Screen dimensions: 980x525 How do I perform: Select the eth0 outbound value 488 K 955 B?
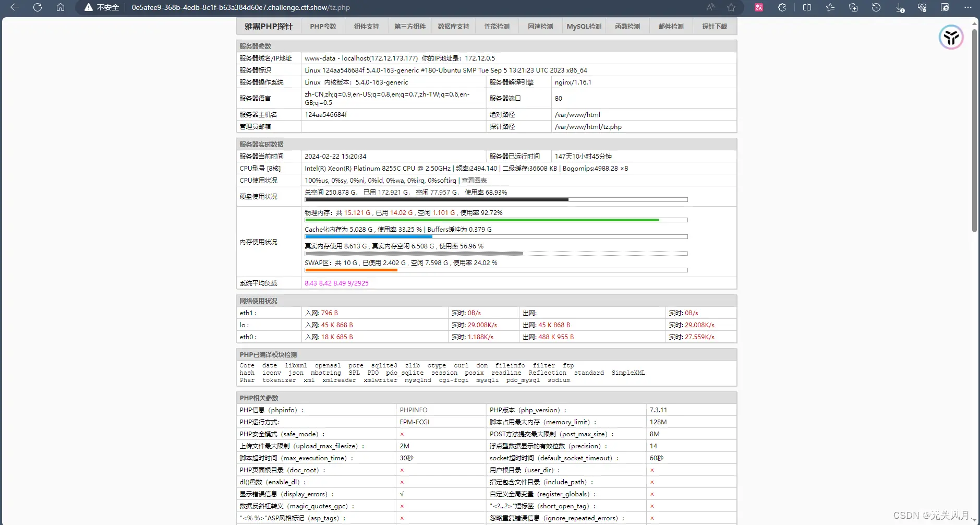click(x=556, y=337)
